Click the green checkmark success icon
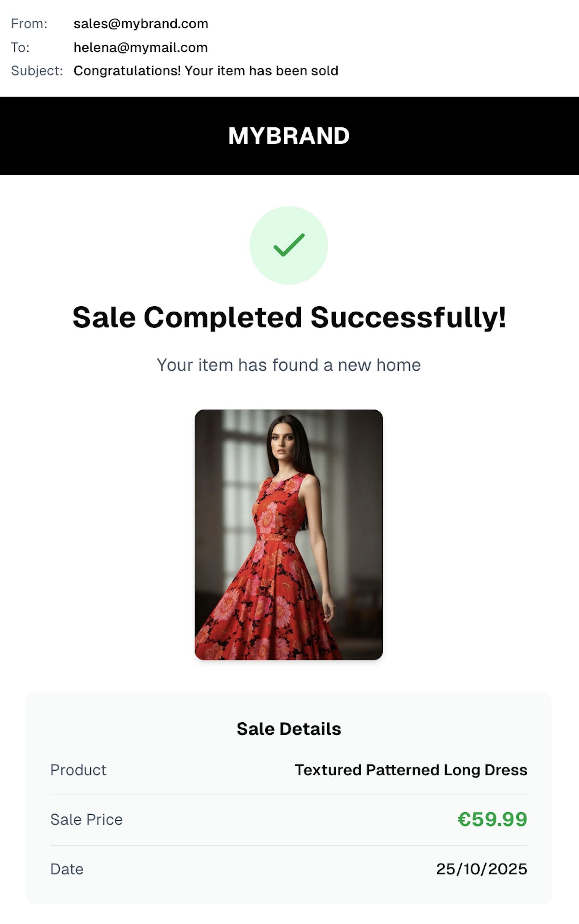The image size is (579, 924). point(289,245)
